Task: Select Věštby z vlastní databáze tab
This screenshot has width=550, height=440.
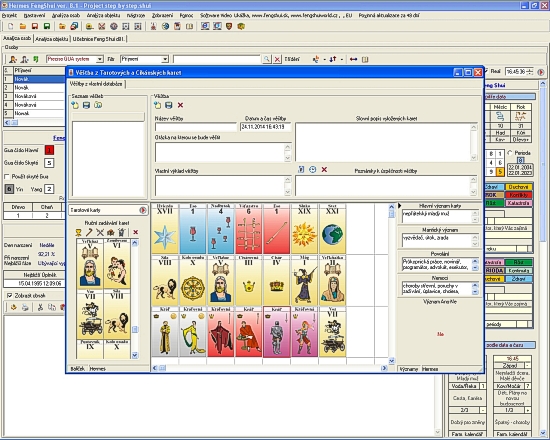Action: (x=96, y=84)
